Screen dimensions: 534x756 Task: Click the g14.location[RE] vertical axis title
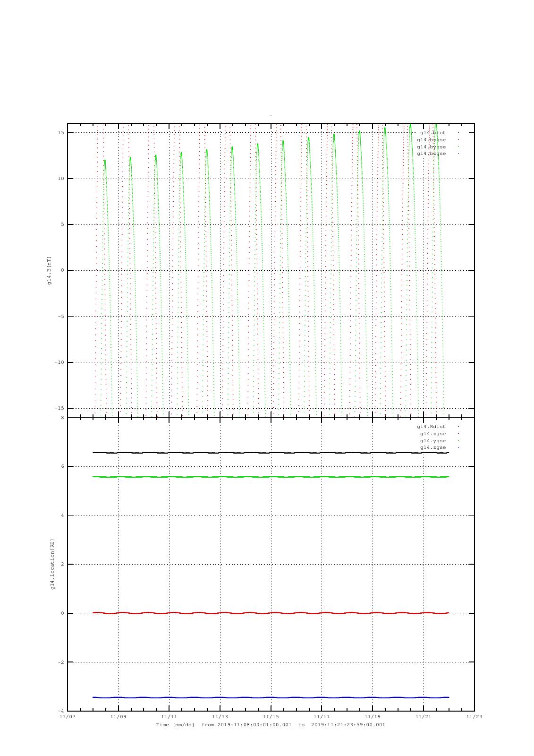coord(53,564)
